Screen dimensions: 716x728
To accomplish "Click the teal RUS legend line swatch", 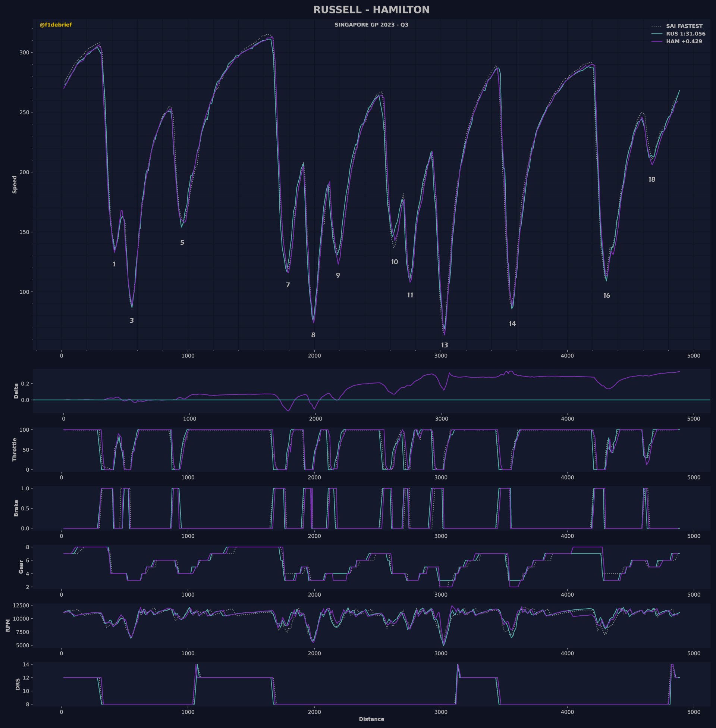I will 657,34.
